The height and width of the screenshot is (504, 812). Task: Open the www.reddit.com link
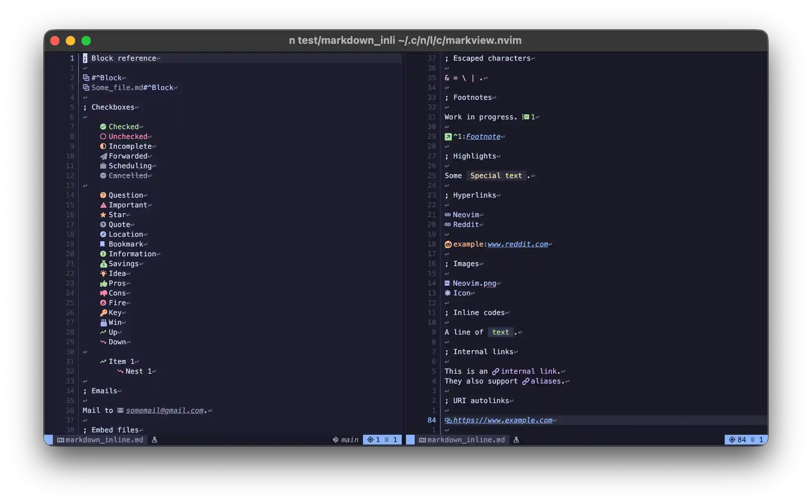518,244
